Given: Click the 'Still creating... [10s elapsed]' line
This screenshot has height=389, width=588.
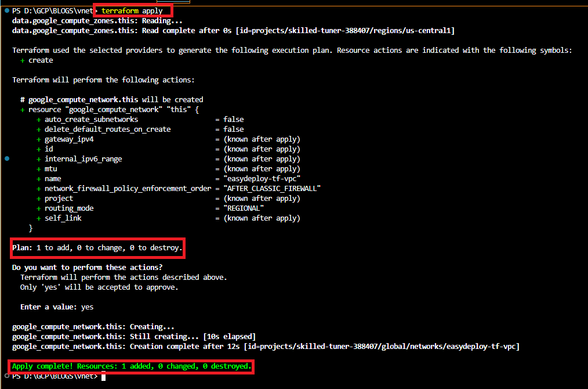Looking at the screenshot, I should click(134, 336).
